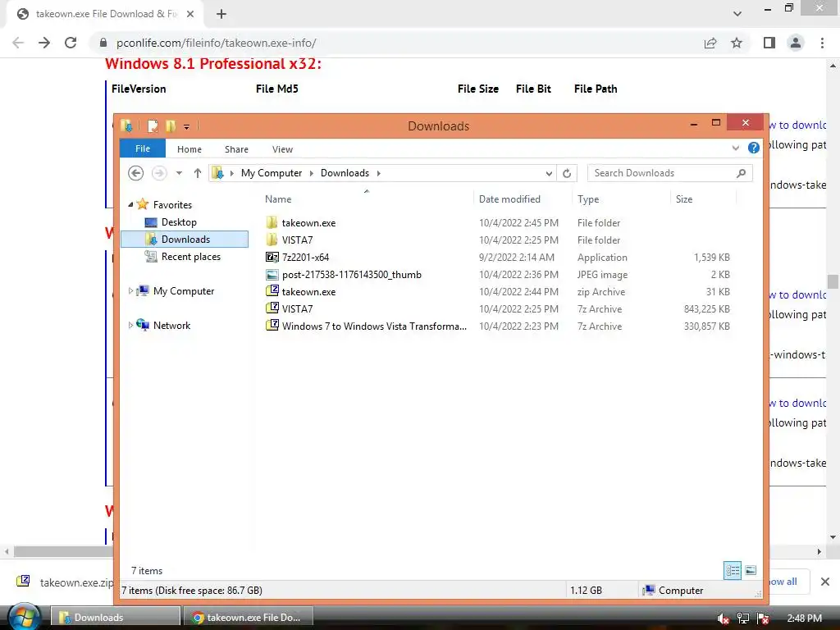Select the 7z2201-x64 application icon
The width and height of the screenshot is (840, 630).
(272, 257)
